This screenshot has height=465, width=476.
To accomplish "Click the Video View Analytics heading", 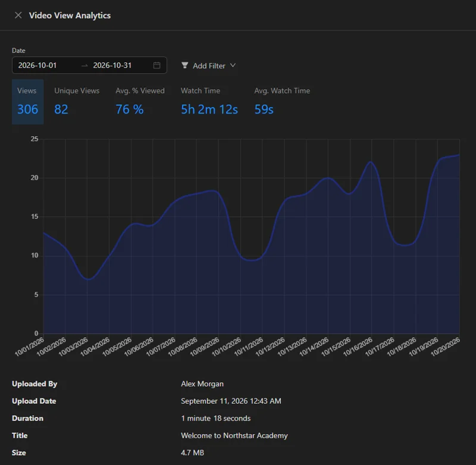I will [x=70, y=15].
